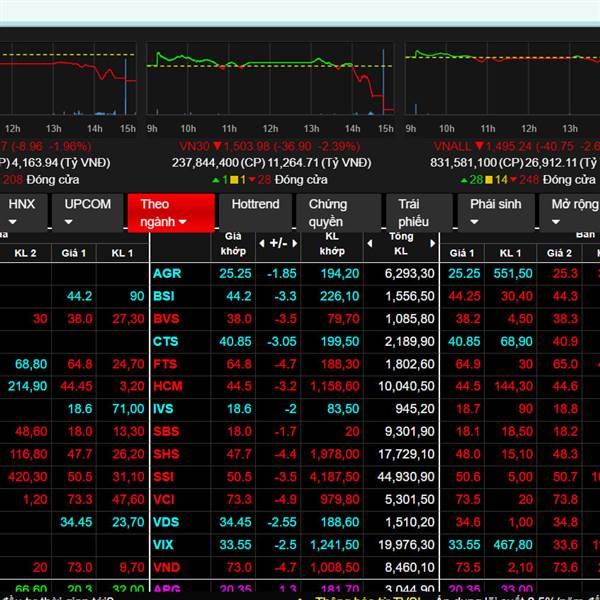Select the VND stock symbol
This screenshot has height=600, width=600.
tap(166, 567)
